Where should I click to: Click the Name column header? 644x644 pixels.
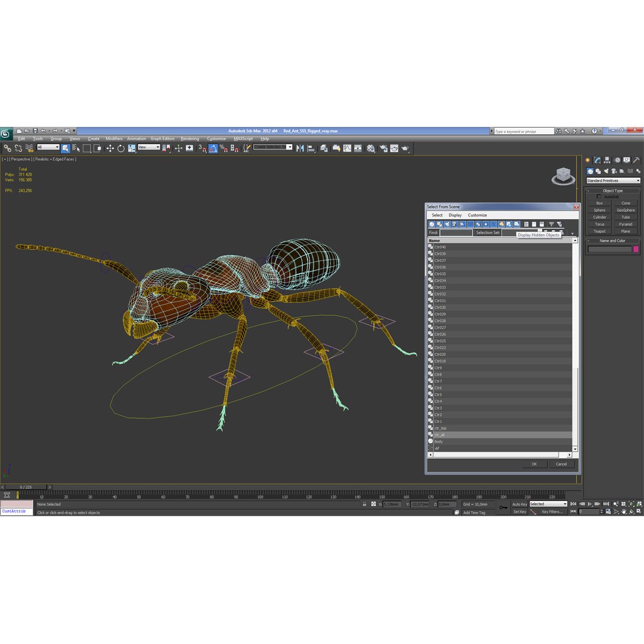click(x=500, y=241)
